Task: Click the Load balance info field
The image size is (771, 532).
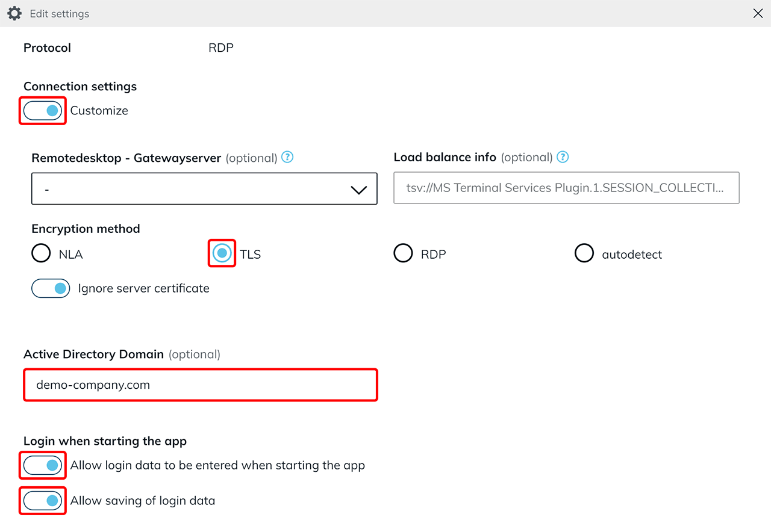Action: click(x=566, y=188)
